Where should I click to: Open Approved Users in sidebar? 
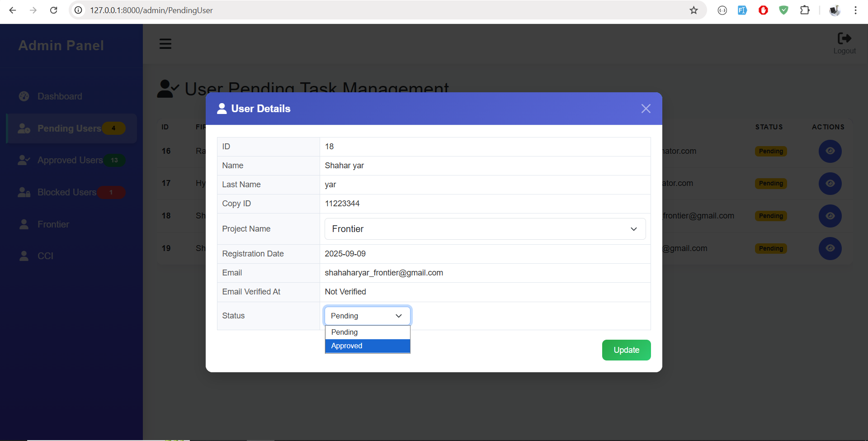(70, 160)
